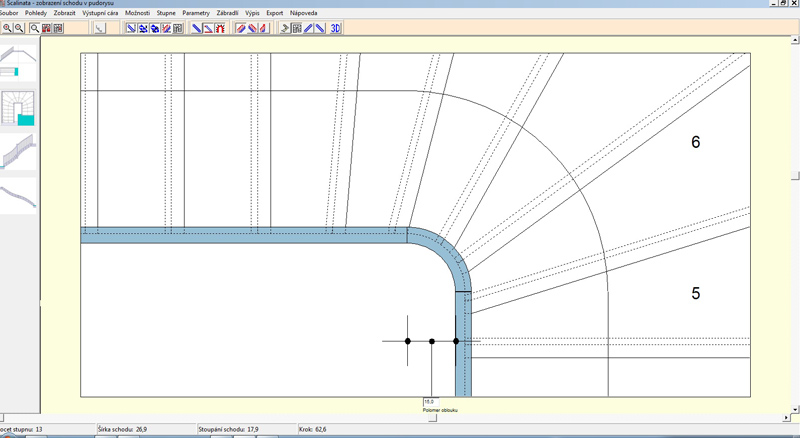Screen dimensions: 800x438
Task: Click the gray staircase plan icon next to the red one
Action: [x=58, y=28]
